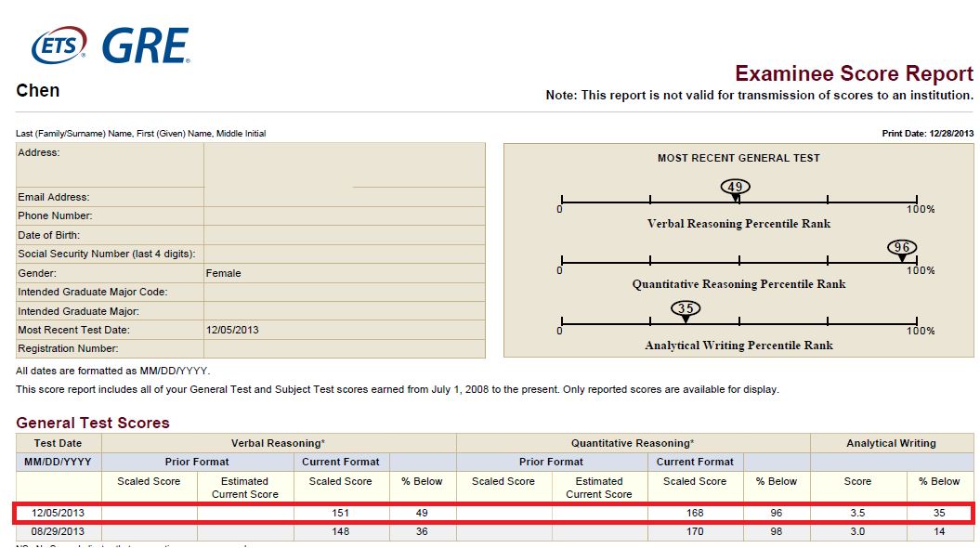Image resolution: width=980 pixels, height=548 pixels.
Task: Click Prior Format under Verbal Reasoning
Action: coord(197,462)
